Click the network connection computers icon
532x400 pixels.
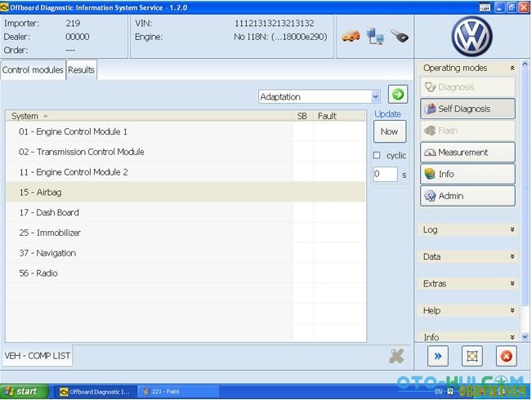coord(375,36)
